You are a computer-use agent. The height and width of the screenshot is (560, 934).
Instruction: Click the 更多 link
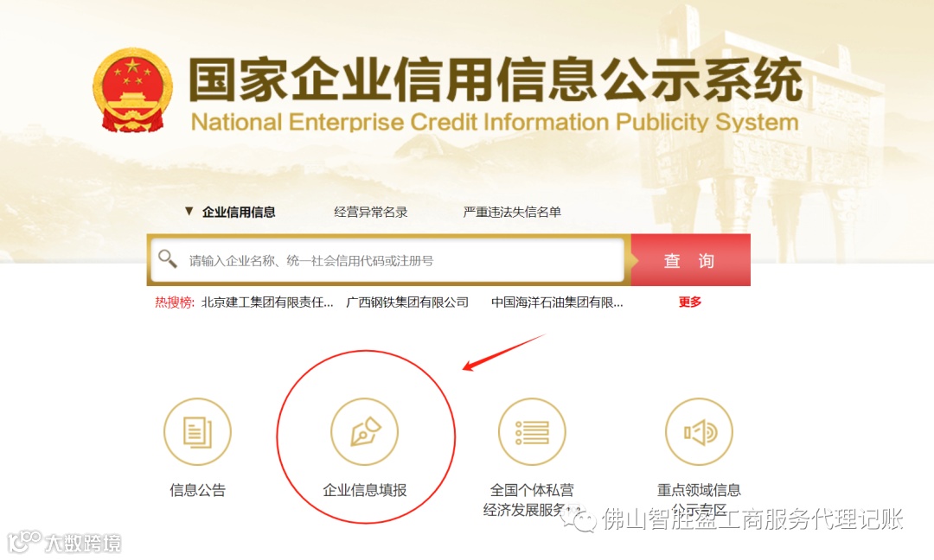[x=690, y=302]
